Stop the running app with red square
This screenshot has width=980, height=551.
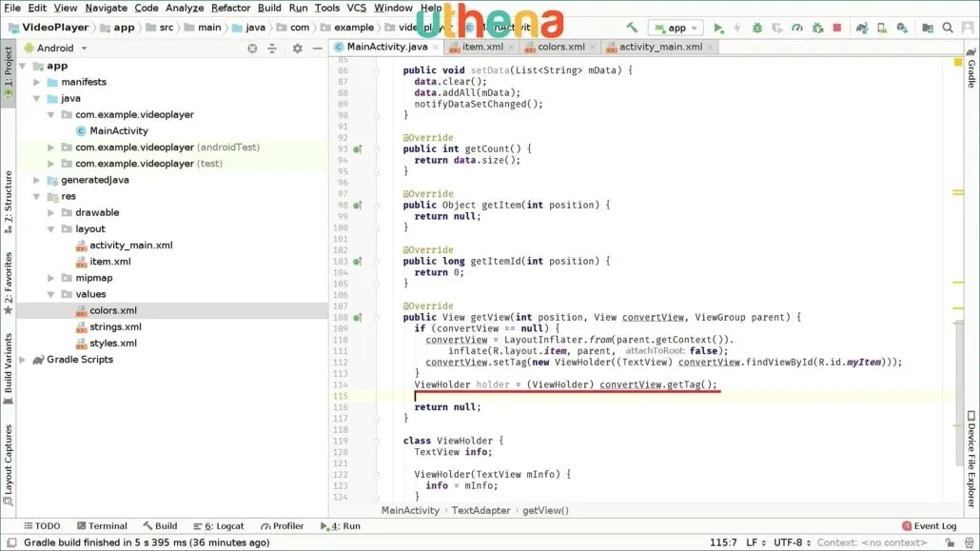point(837,28)
